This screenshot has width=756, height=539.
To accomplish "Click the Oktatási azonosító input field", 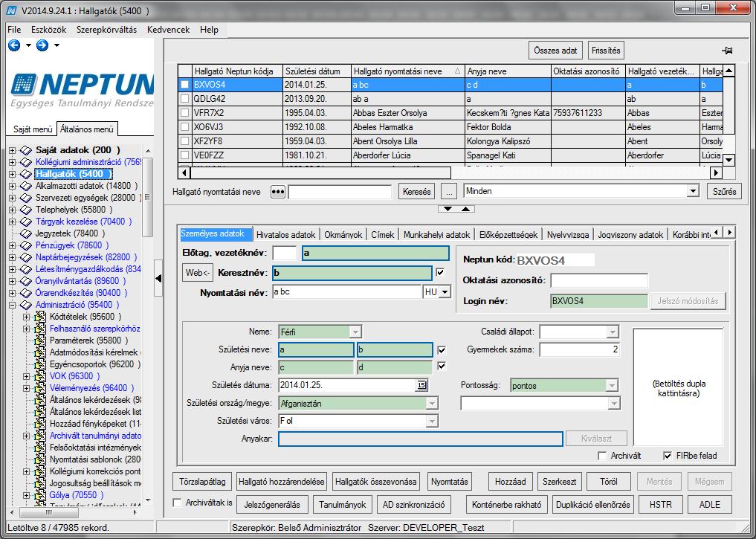I will point(599,280).
